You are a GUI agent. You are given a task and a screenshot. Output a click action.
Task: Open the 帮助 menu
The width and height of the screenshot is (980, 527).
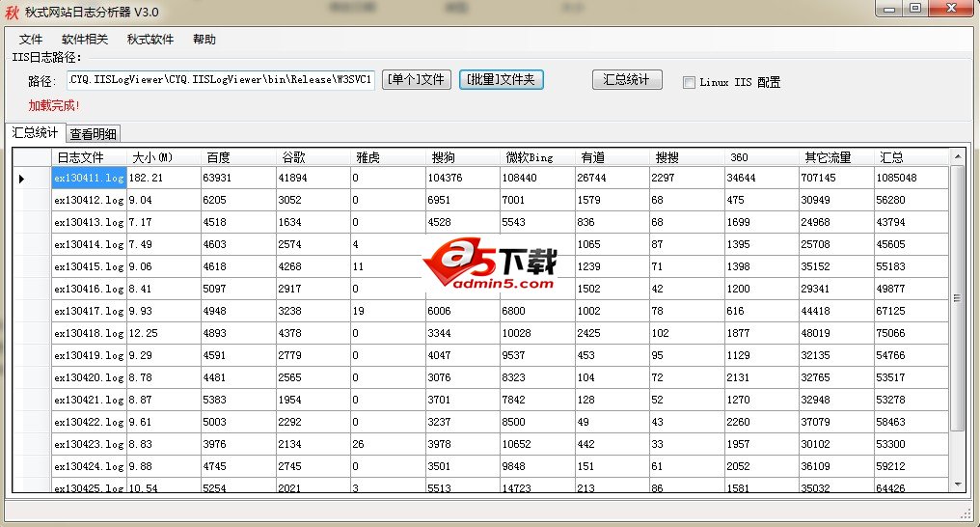tap(204, 40)
